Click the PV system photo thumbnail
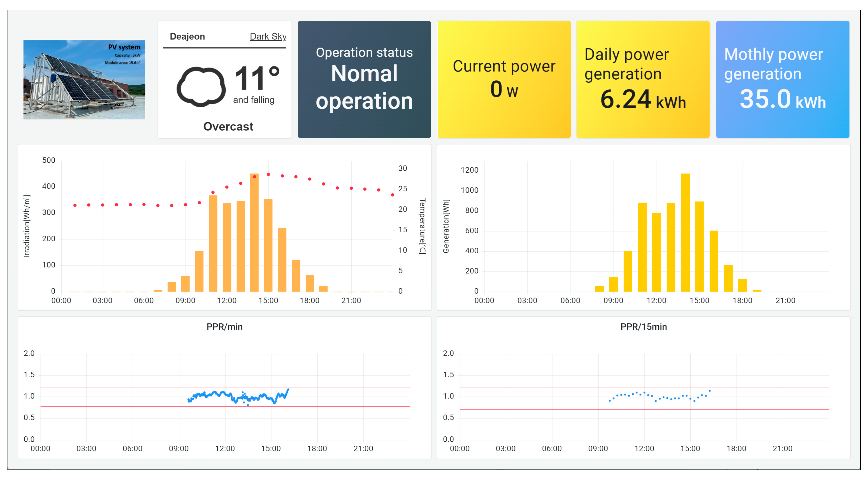Screen dimensions: 868x479 pos(84,80)
